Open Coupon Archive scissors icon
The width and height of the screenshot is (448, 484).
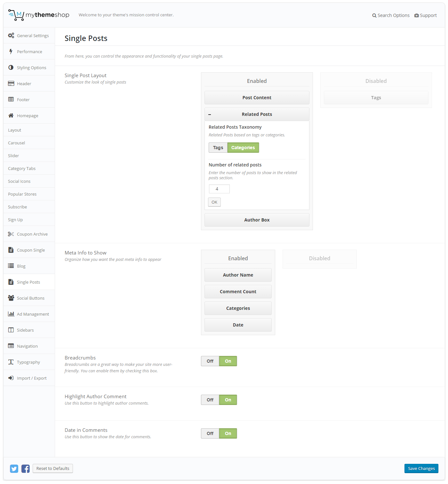pyautogui.click(x=11, y=234)
